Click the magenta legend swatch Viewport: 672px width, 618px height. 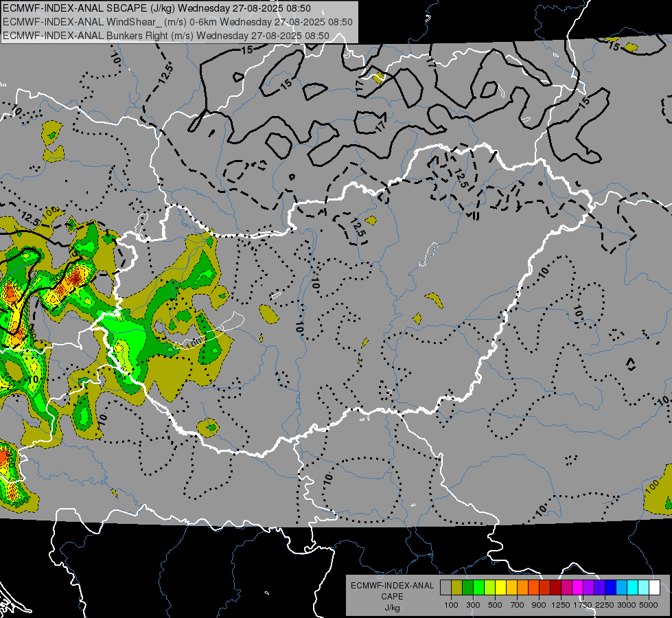(578, 588)
